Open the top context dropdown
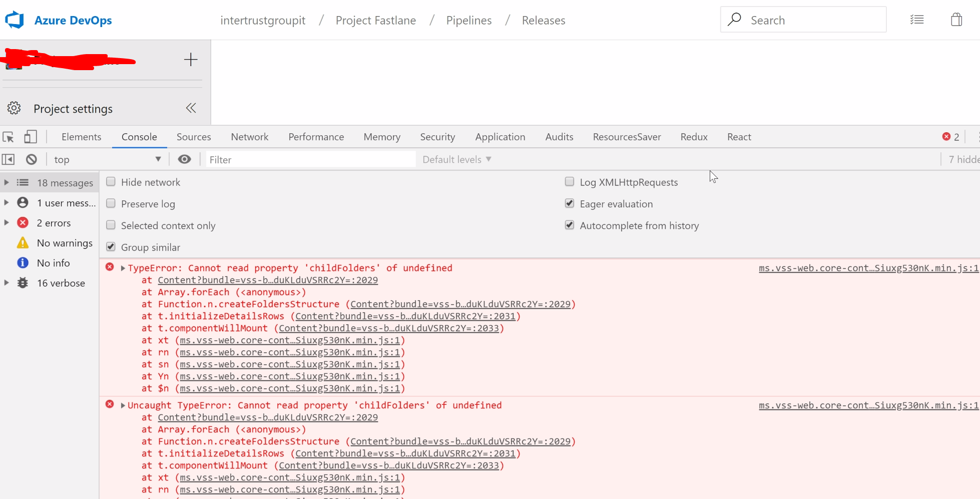This screenshot has height=499, width=980. click(x=107, y=159)
